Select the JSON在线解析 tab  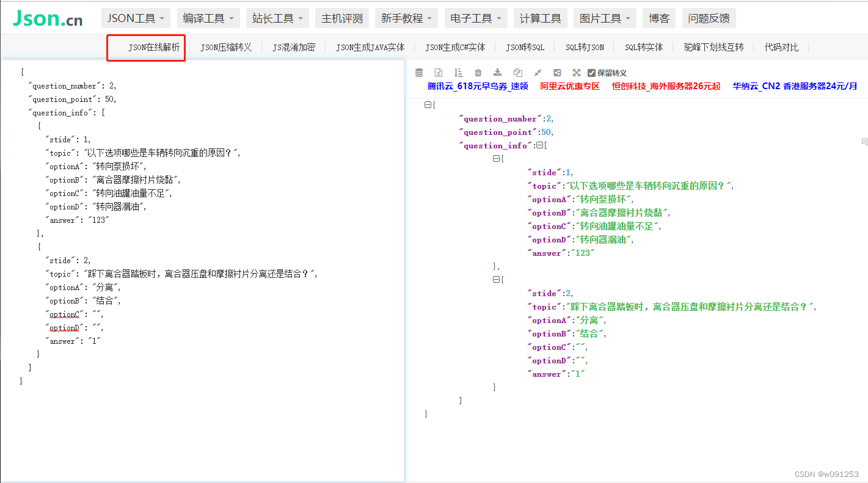154,47
